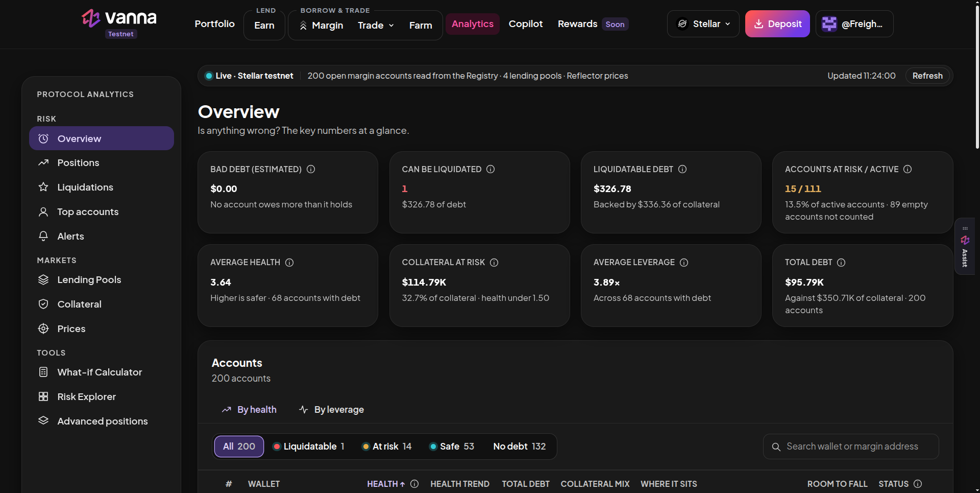The width and height of the screenshot is (980, 493).
Task: Filter accounts by All 200
Action: [x=239, y=447]
